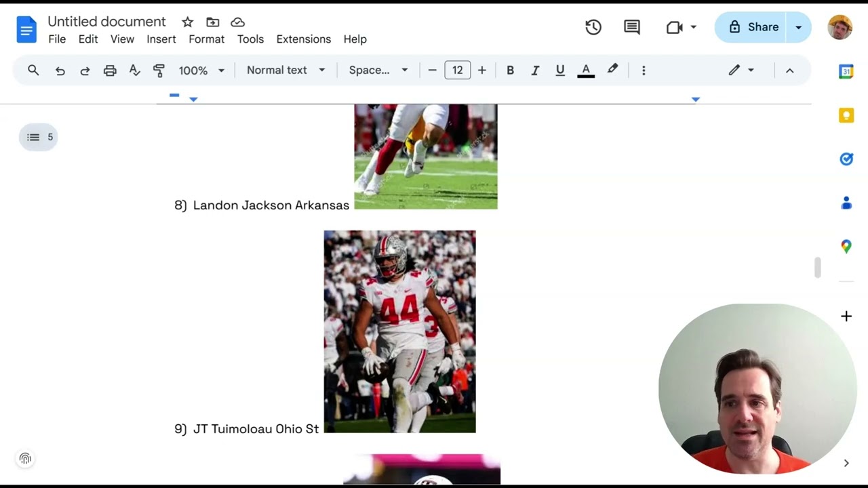Click the left indent ruler marker
868x488 pixels.
[193, 100]
